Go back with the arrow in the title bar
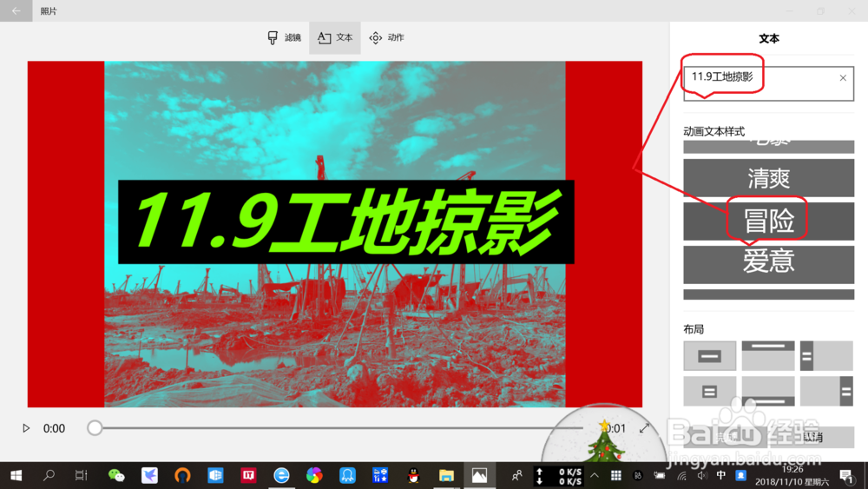 tap(16, 10)
